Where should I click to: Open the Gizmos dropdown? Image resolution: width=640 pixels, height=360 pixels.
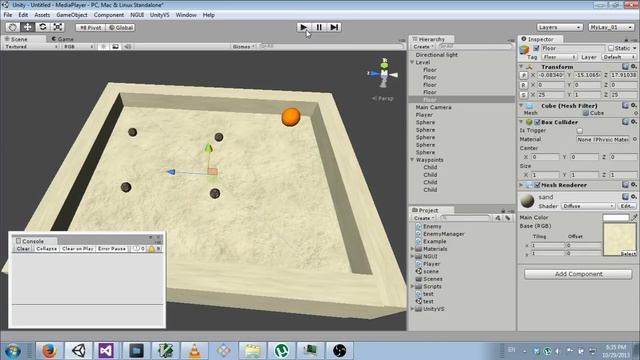pos(243,47)
